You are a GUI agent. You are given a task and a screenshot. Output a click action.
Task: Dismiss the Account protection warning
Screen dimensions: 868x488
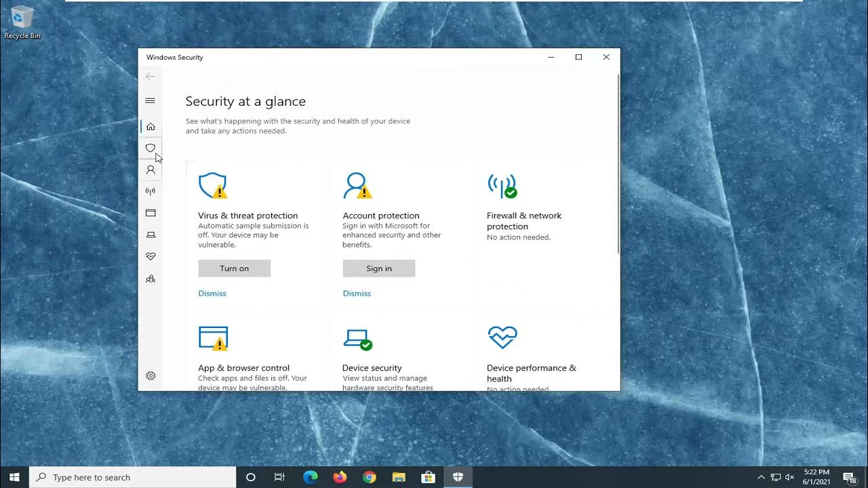pyautogui.click(x=357, y=293)
